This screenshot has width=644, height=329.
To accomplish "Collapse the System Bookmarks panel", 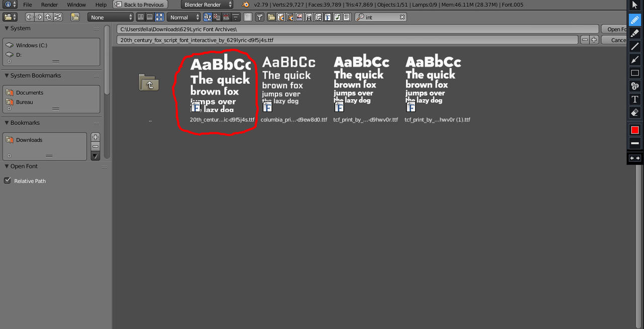I will pos(7,76).
